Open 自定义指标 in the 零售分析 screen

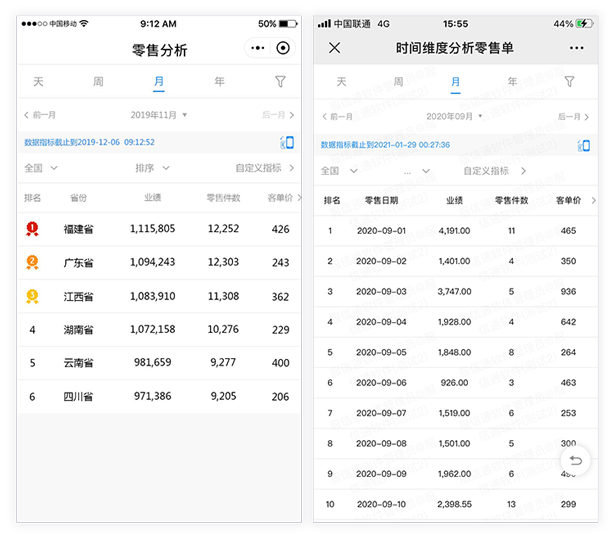coord(265,168)
